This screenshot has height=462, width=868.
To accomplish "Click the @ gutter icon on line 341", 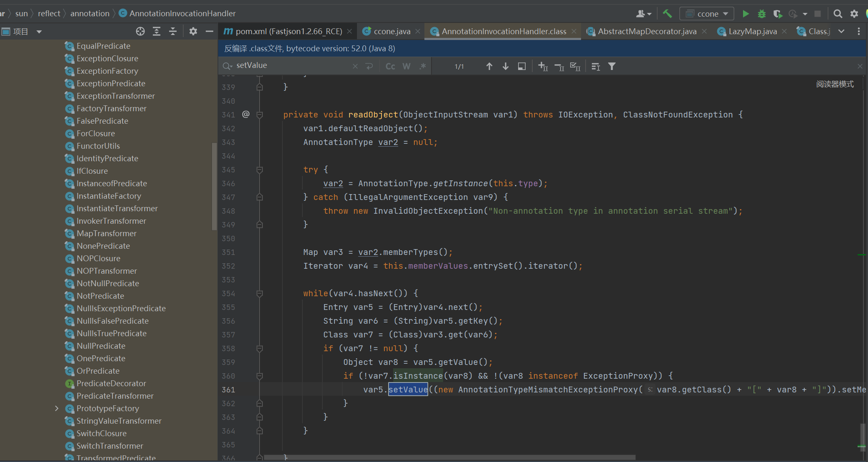I will pyautogui.click(x=246, y=114).
